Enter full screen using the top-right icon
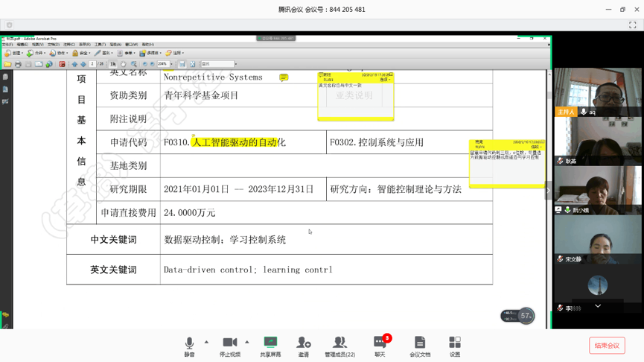This screenshot has width=644, height=362. click(x=633, y=25)
